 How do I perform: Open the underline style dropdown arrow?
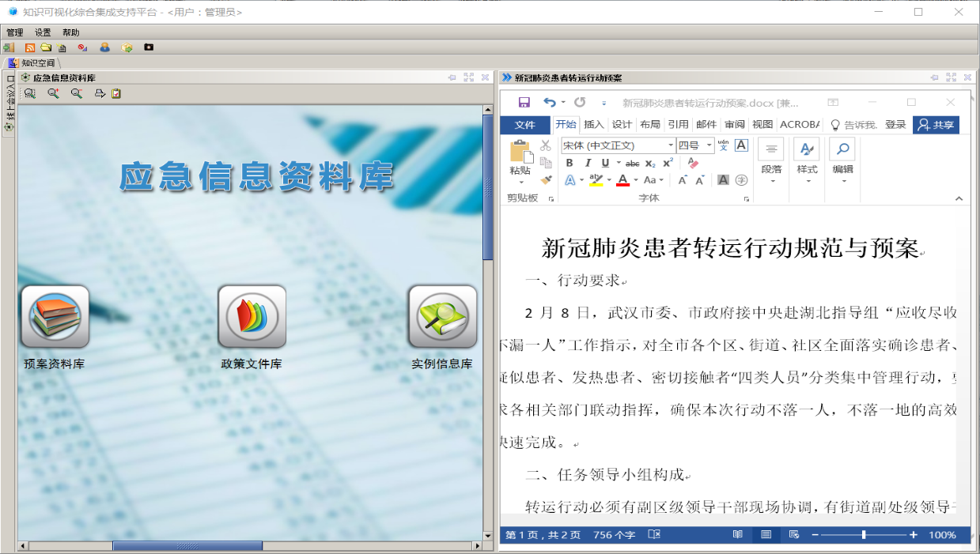[618, 163]
